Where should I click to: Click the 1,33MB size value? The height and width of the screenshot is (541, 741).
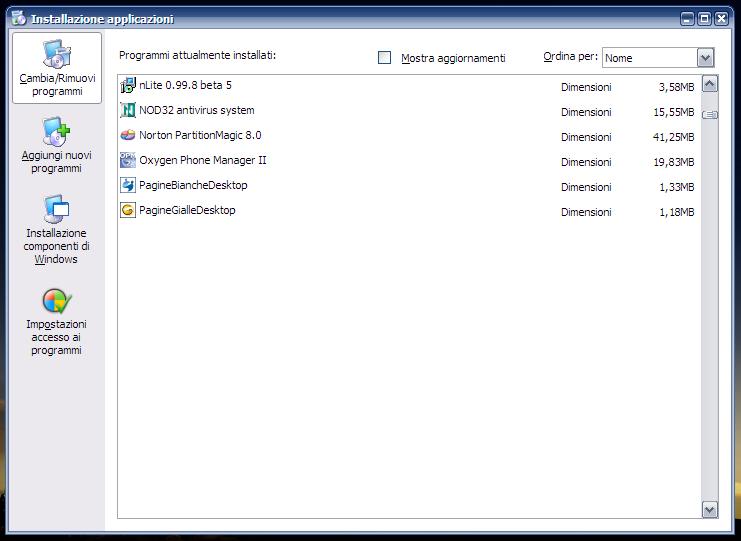pyautogui.click(x=677, y=188)
